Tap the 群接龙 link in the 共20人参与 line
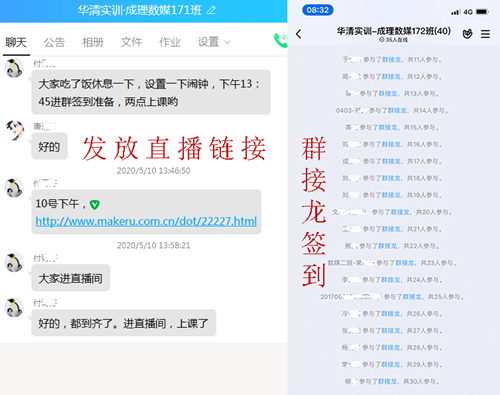 pos(400,212)
